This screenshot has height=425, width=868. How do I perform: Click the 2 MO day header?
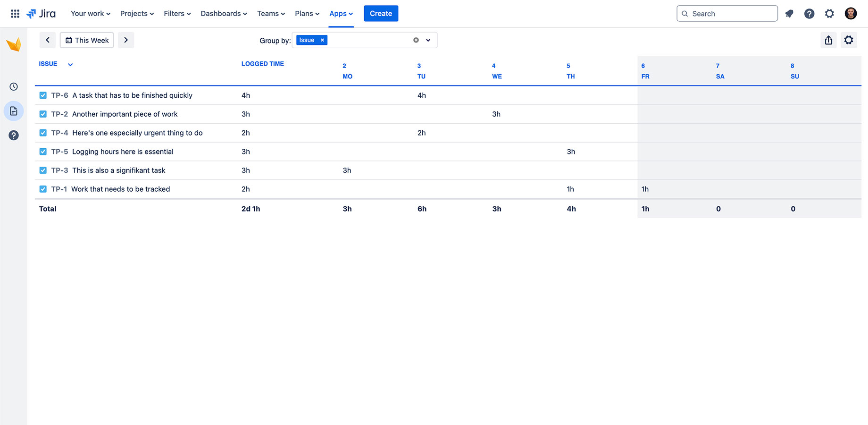(x=347, y=71)
